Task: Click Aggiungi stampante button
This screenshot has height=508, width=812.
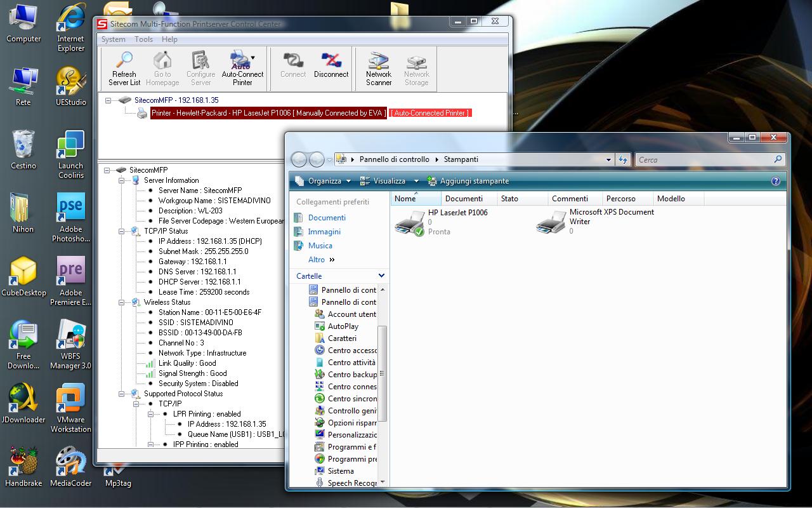Action: tap(468, 181)
